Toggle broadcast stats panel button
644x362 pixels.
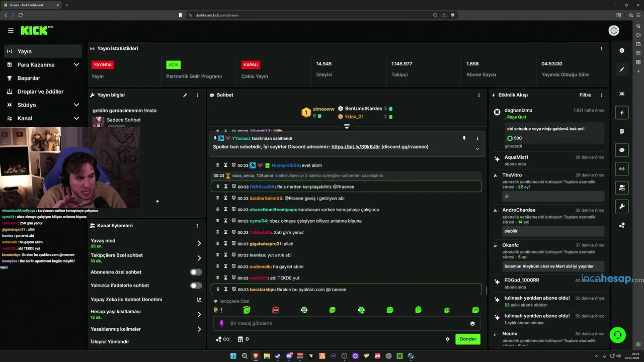point(622,169)
